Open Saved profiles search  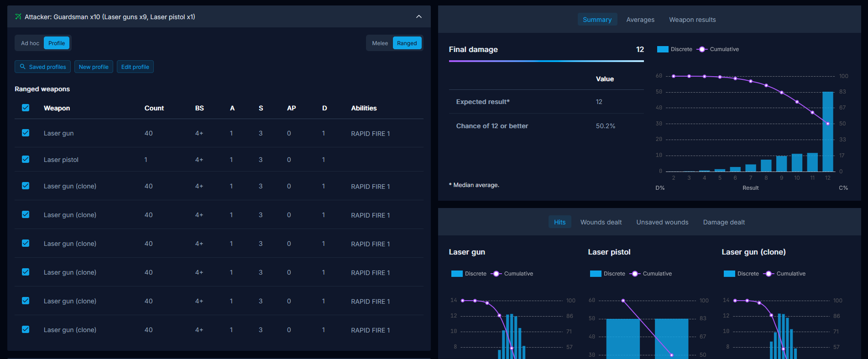pos(42,67)
